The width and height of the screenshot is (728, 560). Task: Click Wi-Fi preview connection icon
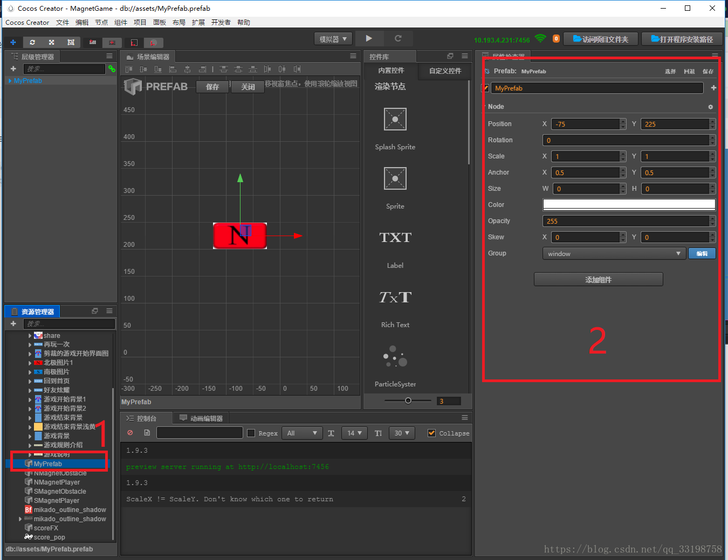tap(540, 38)
